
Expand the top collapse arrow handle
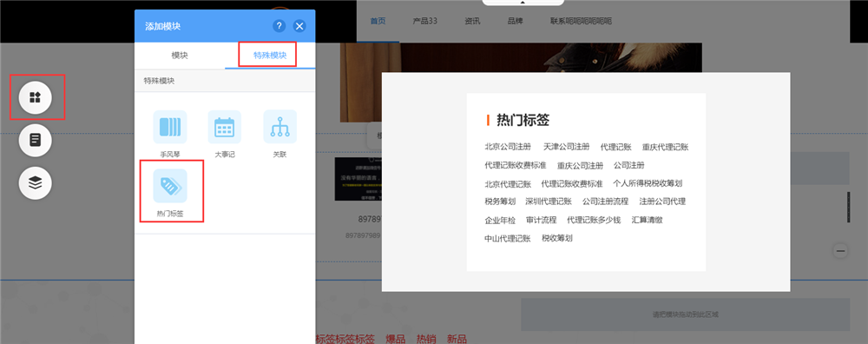522,3
